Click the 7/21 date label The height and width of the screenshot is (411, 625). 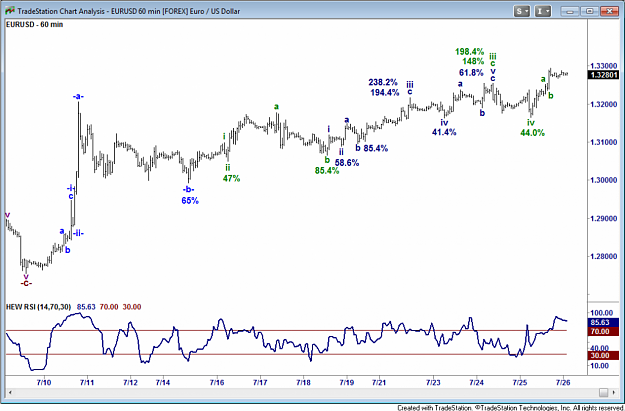coord(379,382)
